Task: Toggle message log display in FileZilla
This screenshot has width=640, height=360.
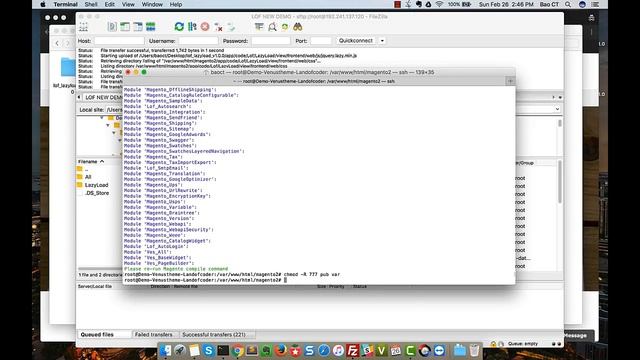Action: point(112,27)
